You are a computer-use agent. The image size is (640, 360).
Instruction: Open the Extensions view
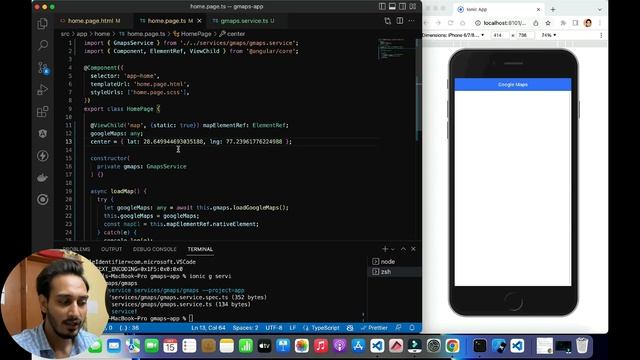(x=42, y=111)
